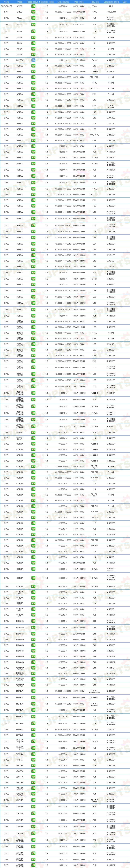Image resolution: width=130 pixels, height=868 pixels.
Task: Click the fuel icon for Corsa 141kW / 192KM
Action: (x=33, y=578)
